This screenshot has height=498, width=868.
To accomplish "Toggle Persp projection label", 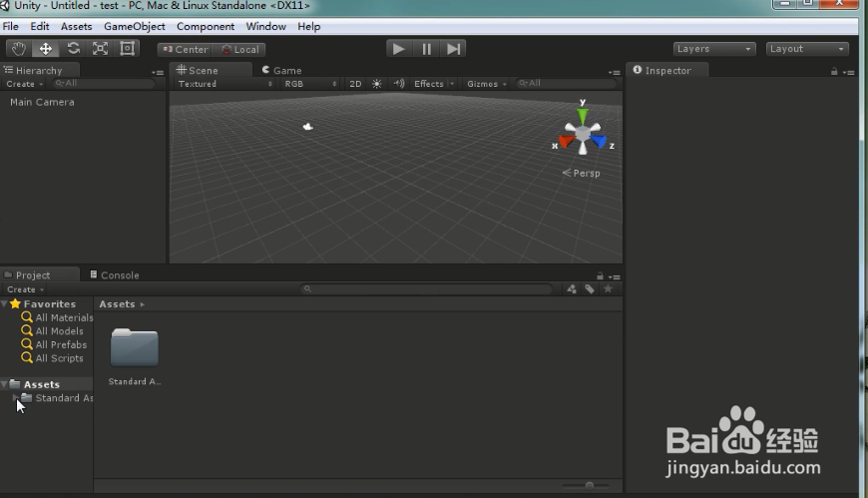I will point(582,173).
